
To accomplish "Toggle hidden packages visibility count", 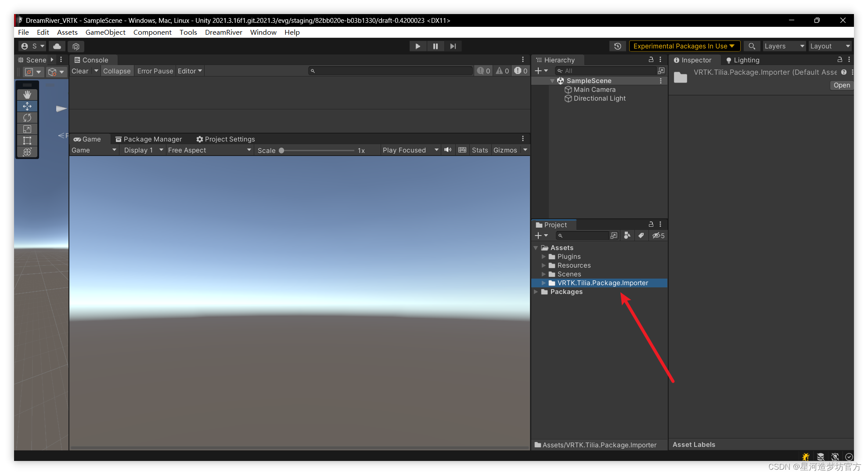I will (x=658, y=236).
